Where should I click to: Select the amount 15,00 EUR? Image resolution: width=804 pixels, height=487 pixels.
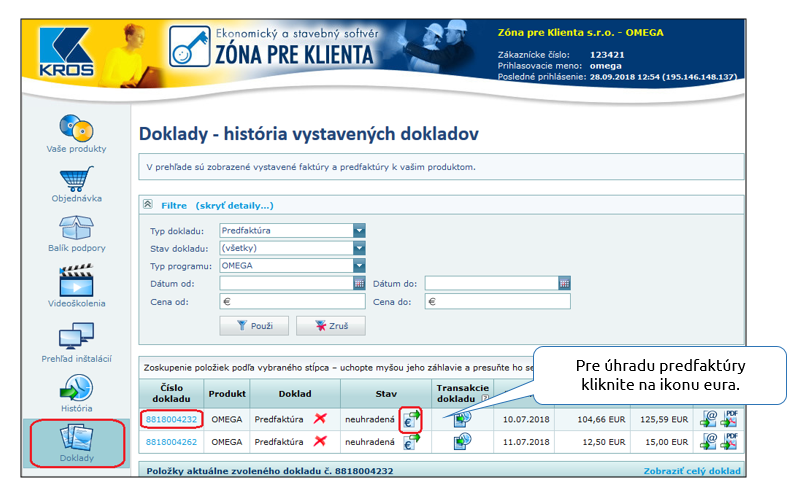pos(667,441)
